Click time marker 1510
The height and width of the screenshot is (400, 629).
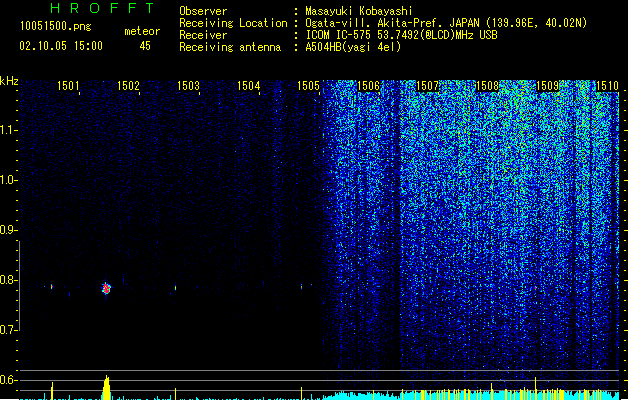(x=607, y=85)
